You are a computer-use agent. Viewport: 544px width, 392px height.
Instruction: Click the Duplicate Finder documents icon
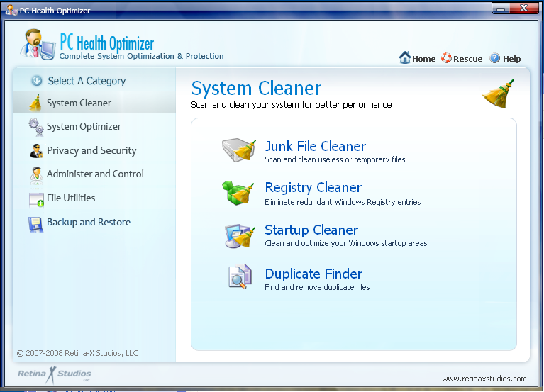(x=240, y=276)
